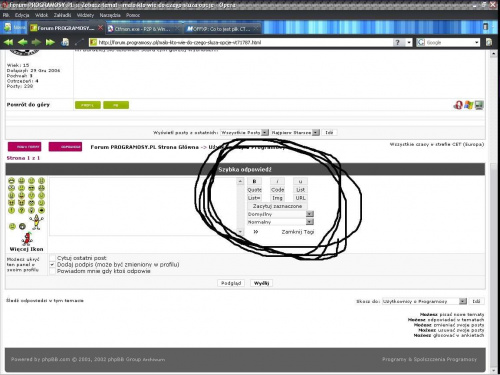
Task: Switch to the Citman.exe P2P tab
Action: click(x=142, y=29)
